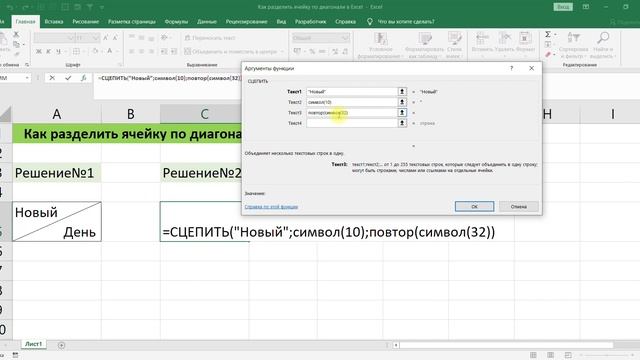This screenshot has height=360, width=640.
Task: Click the Вход sign-in button
Action: pos(563,7)
